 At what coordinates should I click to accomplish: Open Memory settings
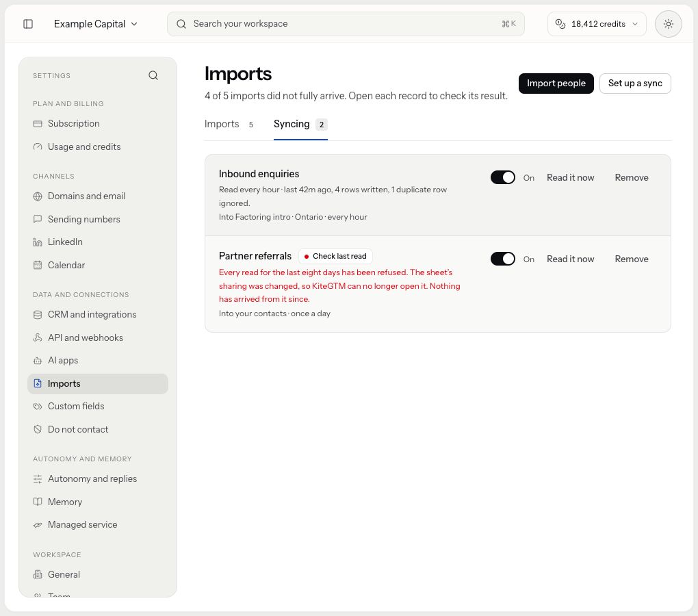click(97, 502)
